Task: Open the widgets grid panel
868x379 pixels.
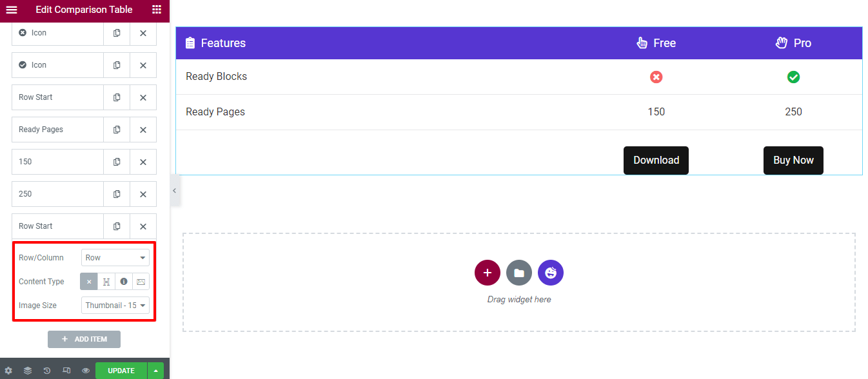Action: pyautogui.click(x=157, y=10)
